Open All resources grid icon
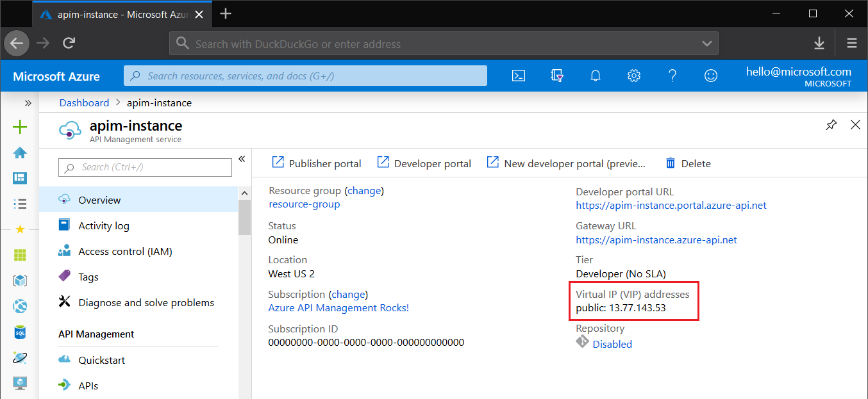 pyautogui.click(x=20, y=255)
